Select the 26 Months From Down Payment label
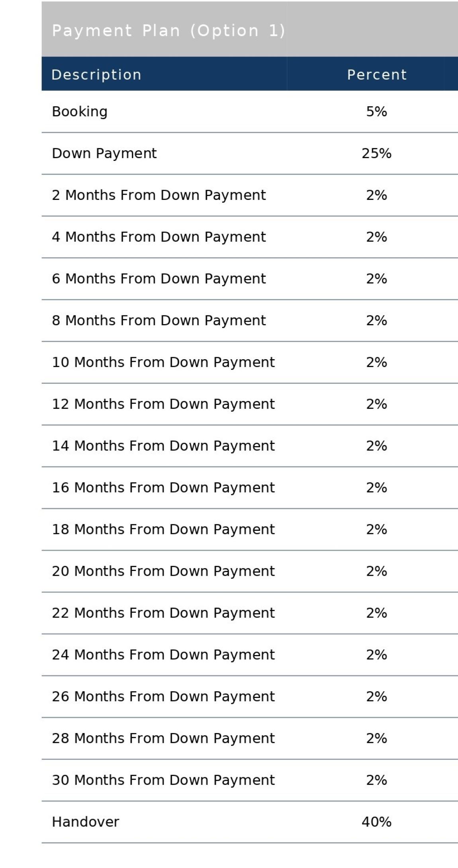The width and height of the screenshot is (458, 868). (163, 697)
